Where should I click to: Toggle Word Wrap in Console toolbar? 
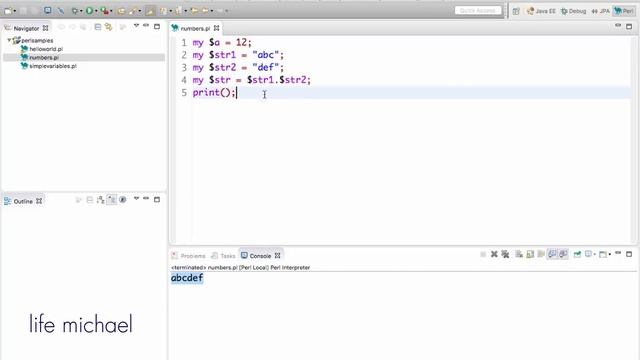[x=541, y=254]
